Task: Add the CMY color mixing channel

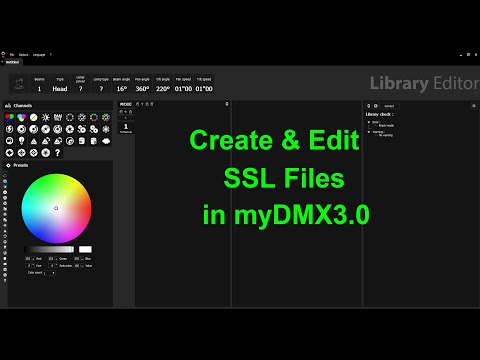Action: pyautogui.click(x=22, y=117)
